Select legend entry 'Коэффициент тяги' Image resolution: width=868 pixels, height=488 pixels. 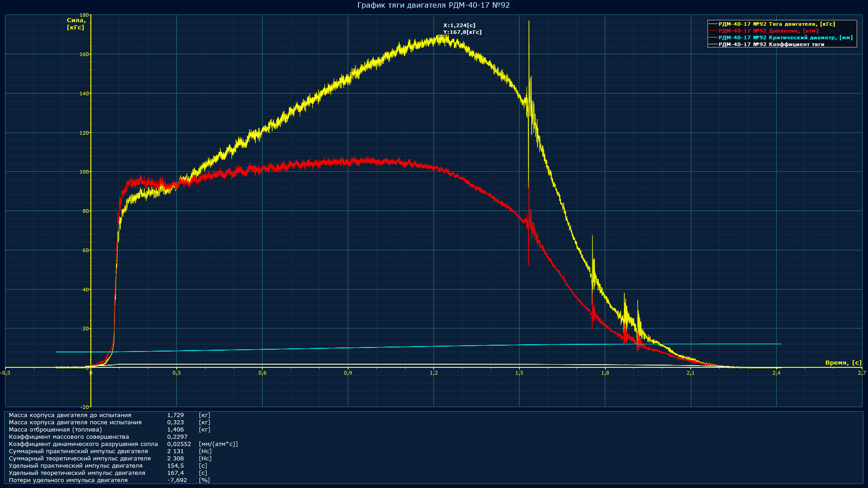771,44
